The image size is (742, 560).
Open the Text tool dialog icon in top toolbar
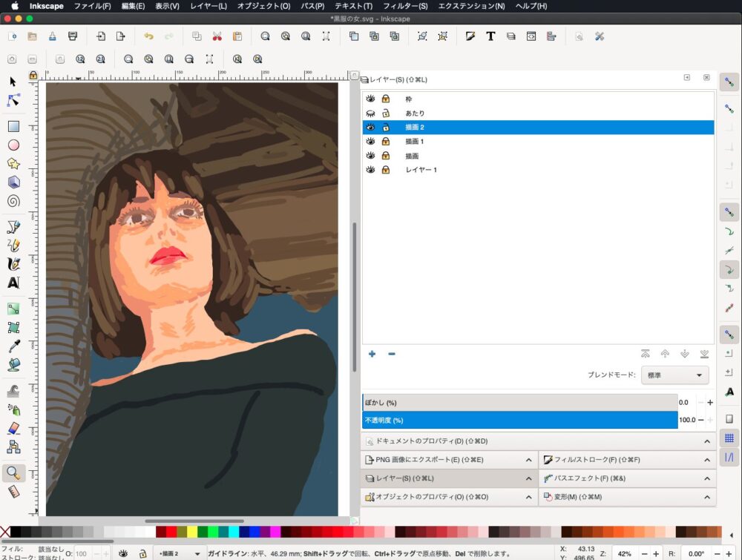(x=490, y=36)
